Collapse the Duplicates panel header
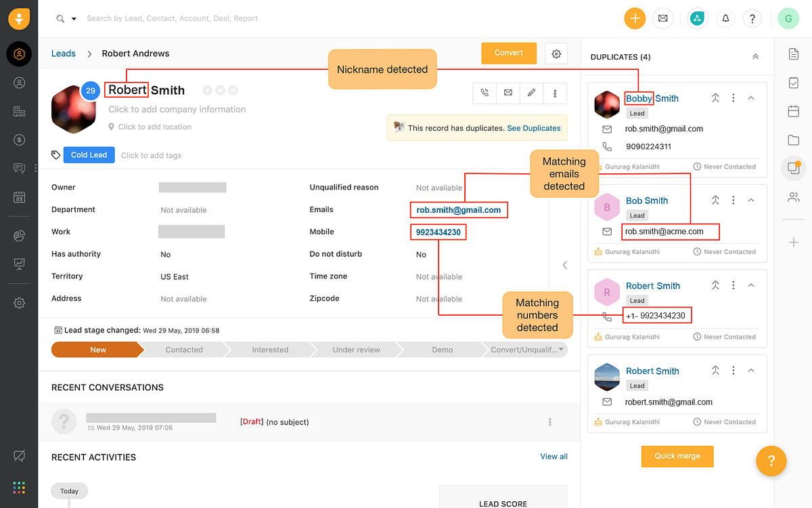812x508 pixels. point(755,57)
